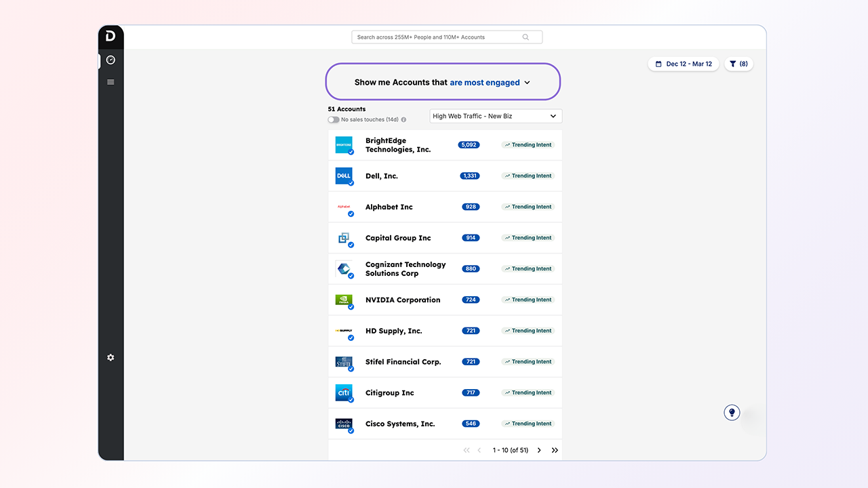Click the lightbulb help icon
The image size is (868, 488).
click(732, 412)
